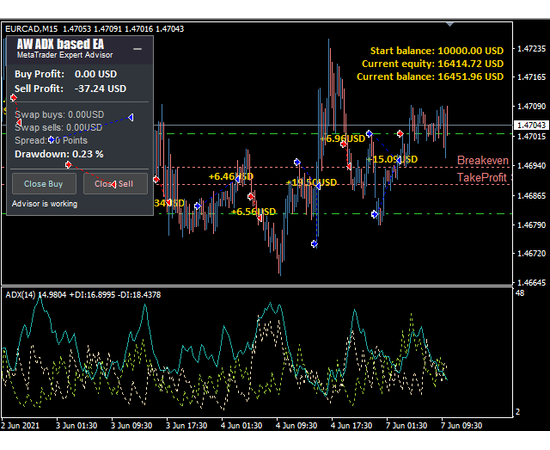Click the 3 Jun 17:30 time axis label
550x450 pixels.
[x=186, y=426]
